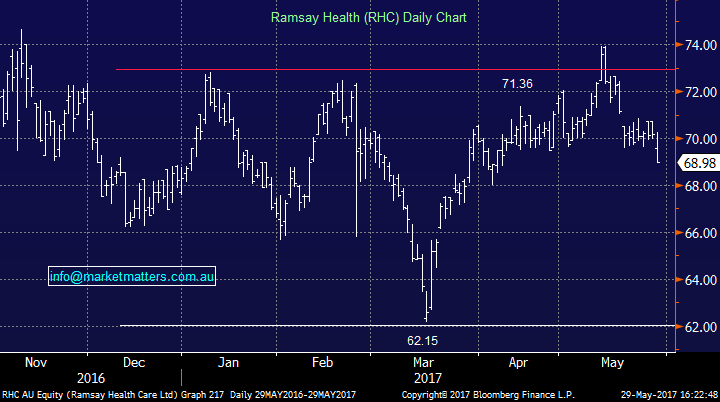
Task: Click the 2016 year label
Action: pyautogui.click(x=91, y=379)
